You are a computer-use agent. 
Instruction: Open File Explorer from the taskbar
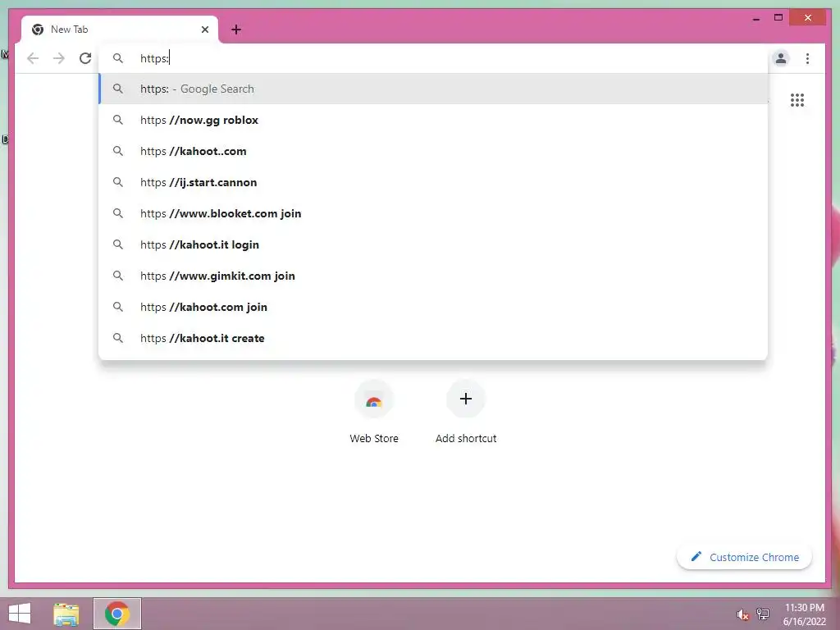(x=66, y=614)
